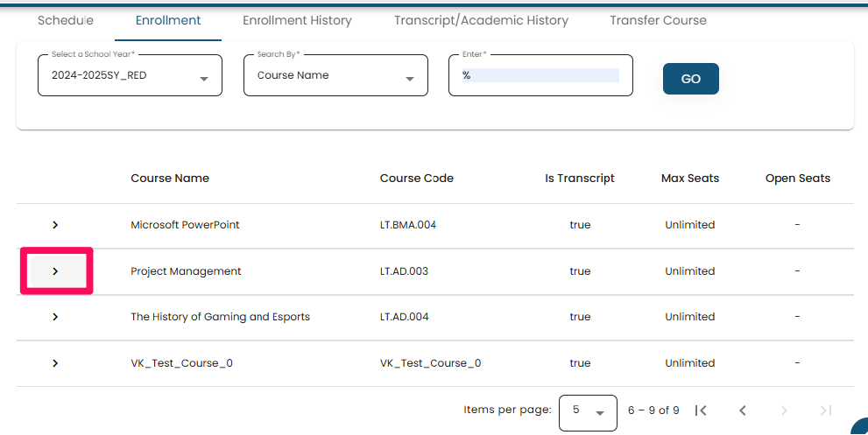
Task: Expand The History of Gaming and Esports row
Action: click(55, 317)
